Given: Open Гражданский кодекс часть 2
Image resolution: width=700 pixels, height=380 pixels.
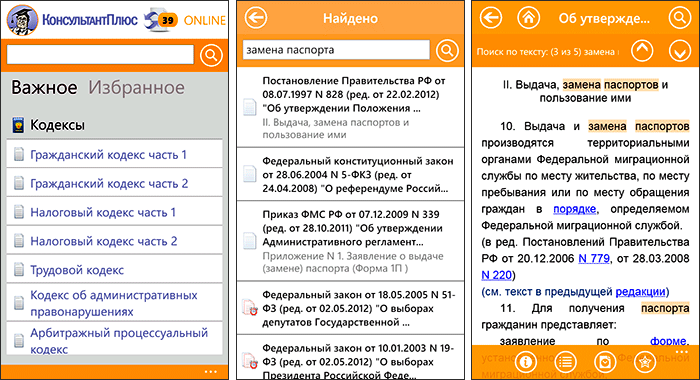Looking at the screenshot, I should tap(114, 183).
